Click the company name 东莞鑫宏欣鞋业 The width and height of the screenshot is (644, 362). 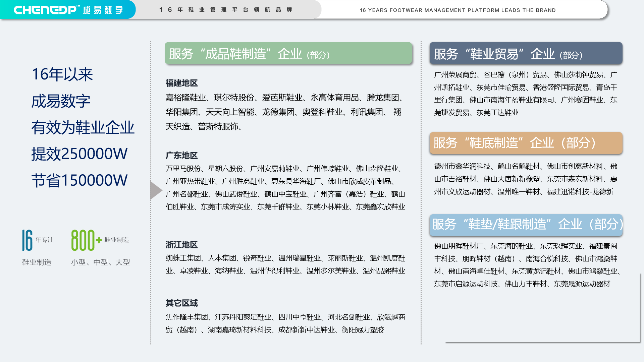tap(380, 207)
